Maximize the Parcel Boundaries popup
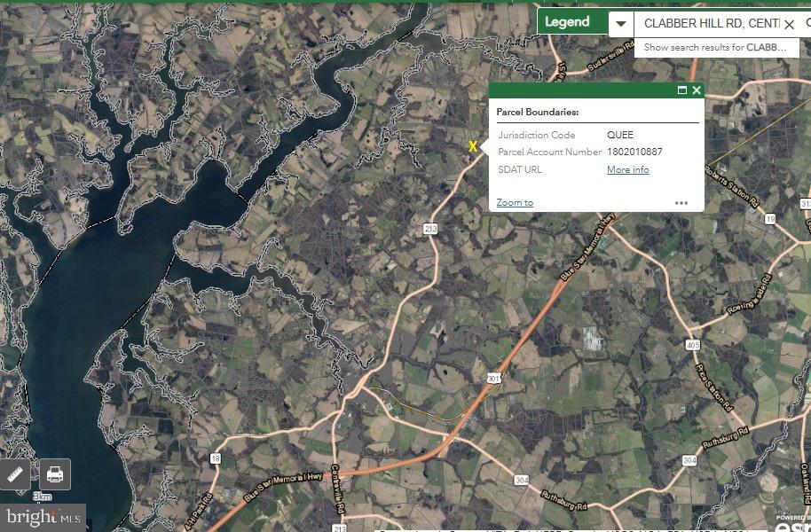 [x=681, y=90]
